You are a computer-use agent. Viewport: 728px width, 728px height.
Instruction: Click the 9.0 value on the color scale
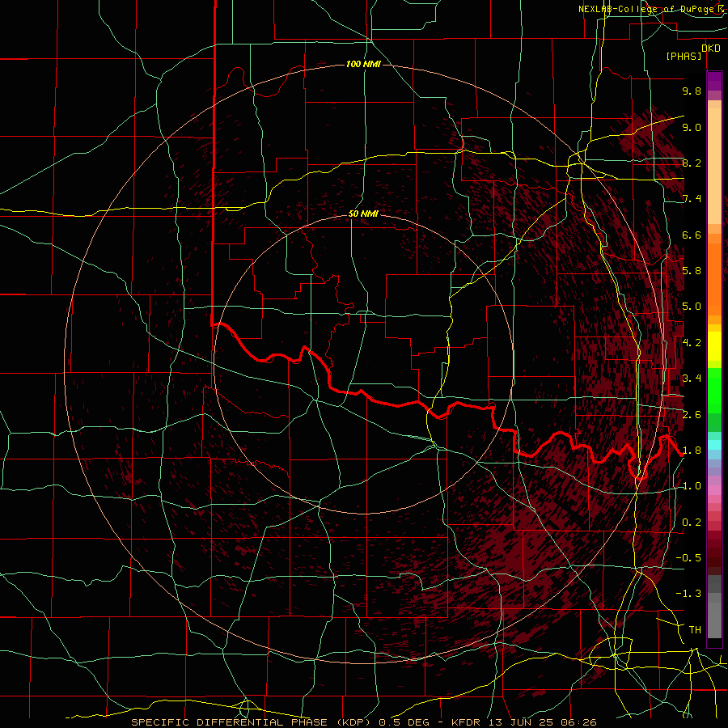692,127
